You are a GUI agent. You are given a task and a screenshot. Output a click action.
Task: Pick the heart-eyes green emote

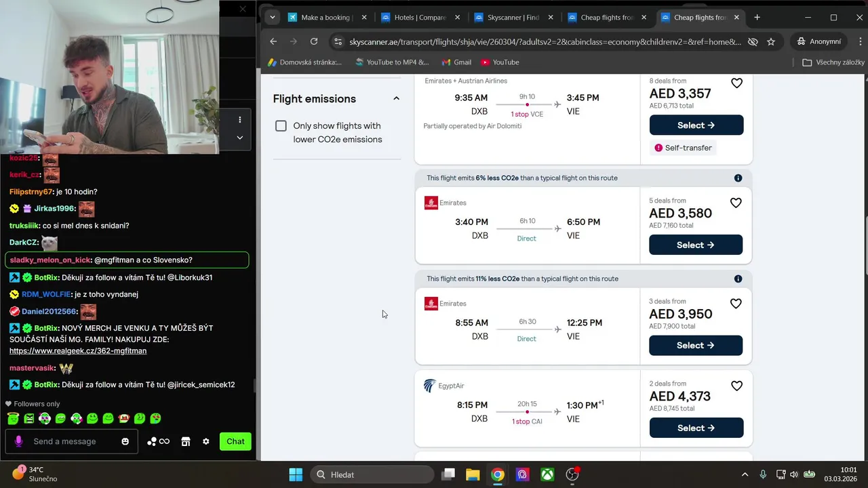click(155, 418)
